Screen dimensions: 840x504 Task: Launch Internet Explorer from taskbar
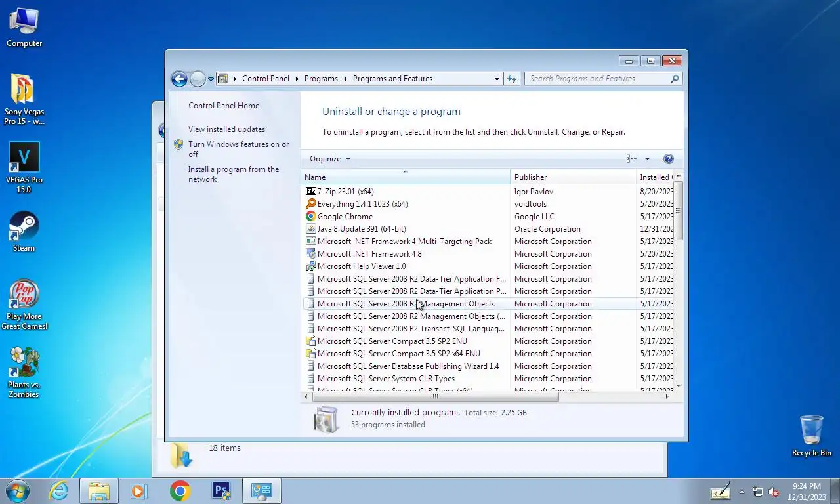click(59, 490)
